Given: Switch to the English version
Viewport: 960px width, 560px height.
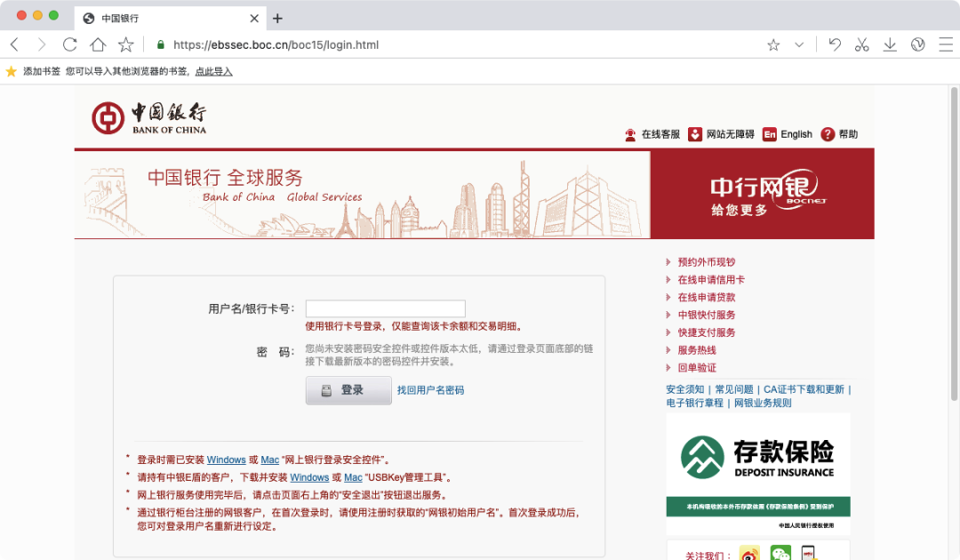Looking at the screenshot, I should point(796,134).
